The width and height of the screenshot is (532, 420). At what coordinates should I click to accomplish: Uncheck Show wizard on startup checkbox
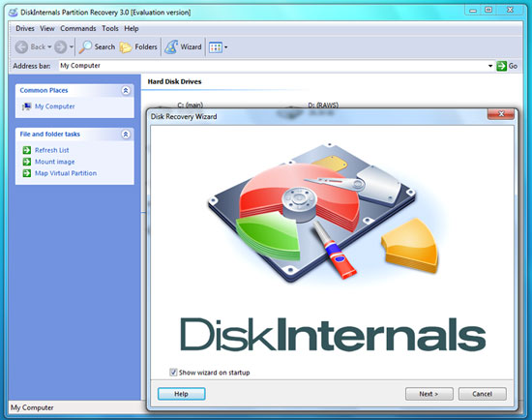pos(173,373)
